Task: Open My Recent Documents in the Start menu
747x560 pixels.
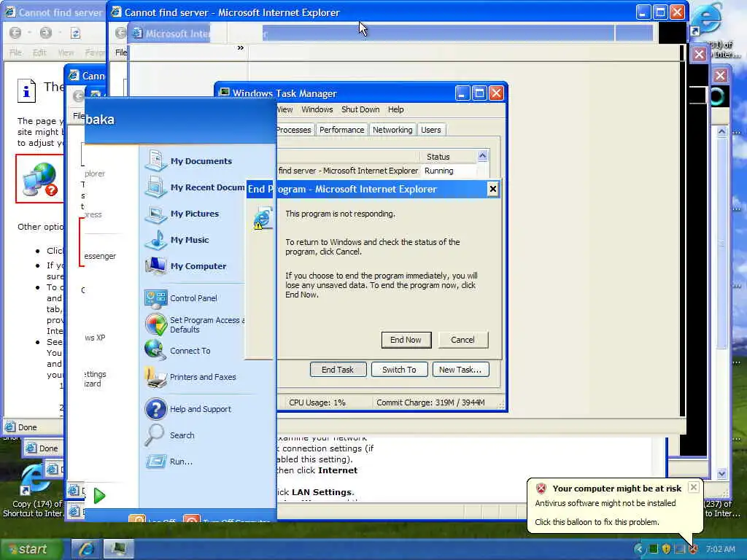Action: tap(194, 187)
